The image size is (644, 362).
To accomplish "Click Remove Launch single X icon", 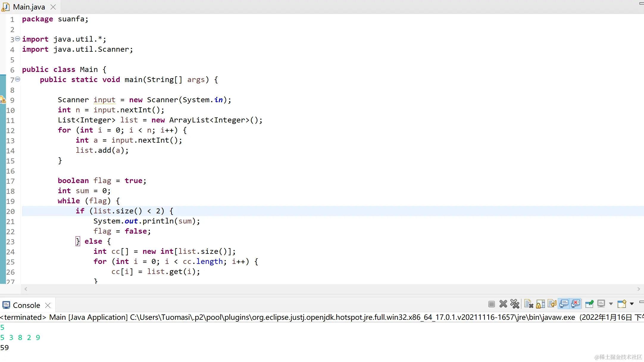I will pyautogui.click(x=503, y=304).
